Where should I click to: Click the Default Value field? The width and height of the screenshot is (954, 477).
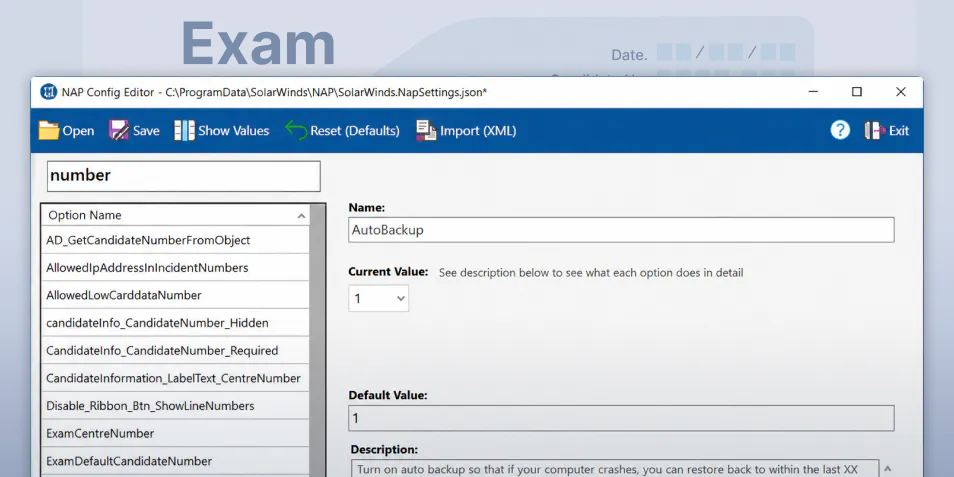pos(621,418)
